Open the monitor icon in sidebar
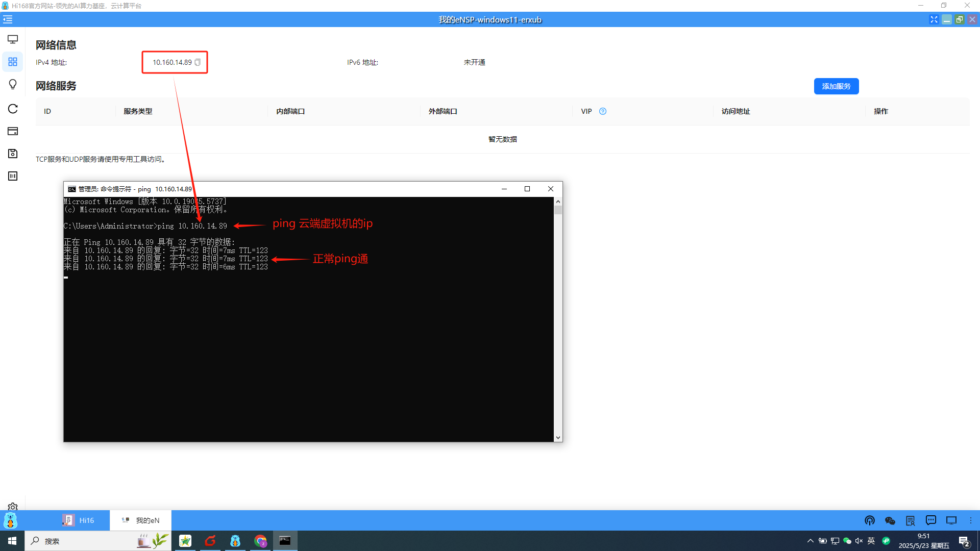Image resolution: width=980 pixels, height=551 pixels. pyautogui.click(x=13, y=39)
